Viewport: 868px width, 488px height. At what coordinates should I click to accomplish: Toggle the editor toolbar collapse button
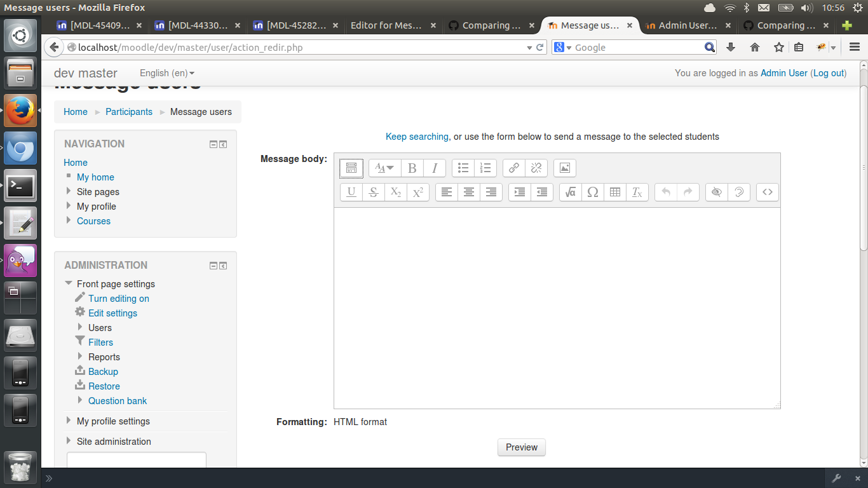(x=351, y=168)
